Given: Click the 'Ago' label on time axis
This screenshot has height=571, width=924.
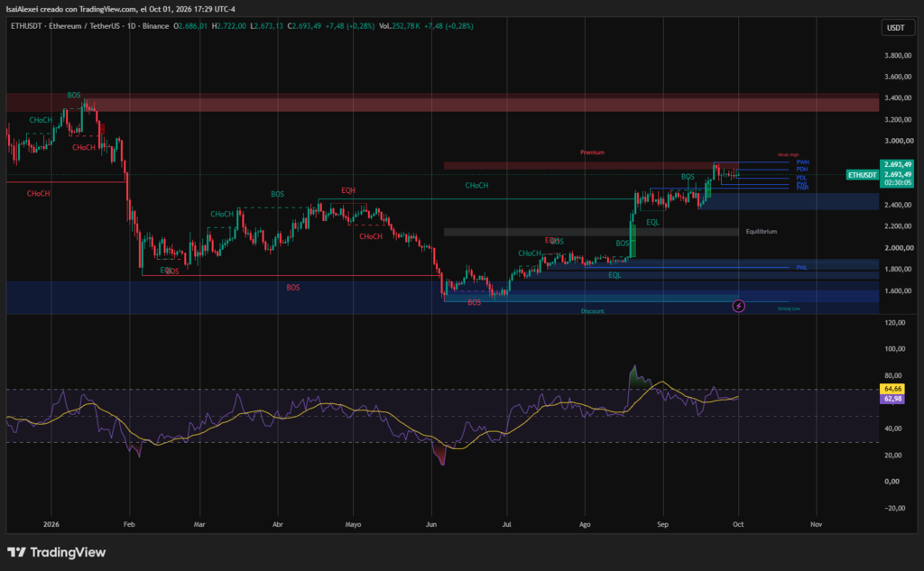Looking at the screenshot, I should 585,524.
